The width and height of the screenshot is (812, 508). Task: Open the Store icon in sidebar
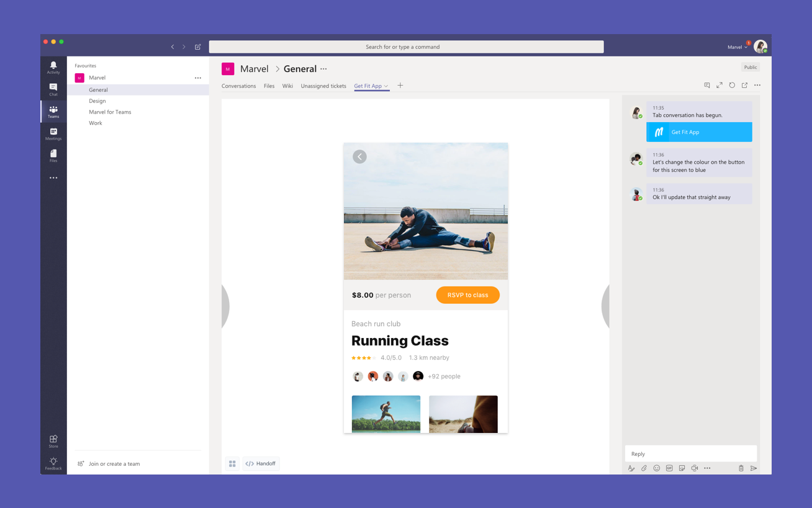(x=53, y=441)
